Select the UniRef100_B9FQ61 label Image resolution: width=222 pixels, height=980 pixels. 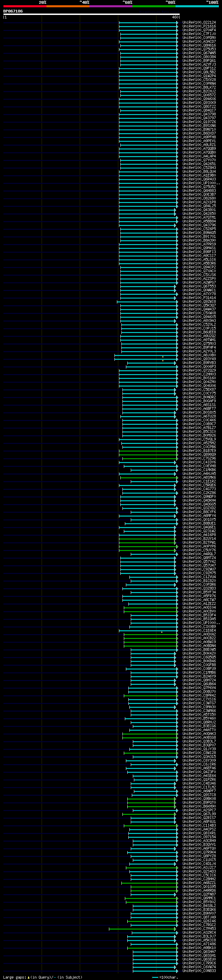pyautogui.click(x=199, y=60)
